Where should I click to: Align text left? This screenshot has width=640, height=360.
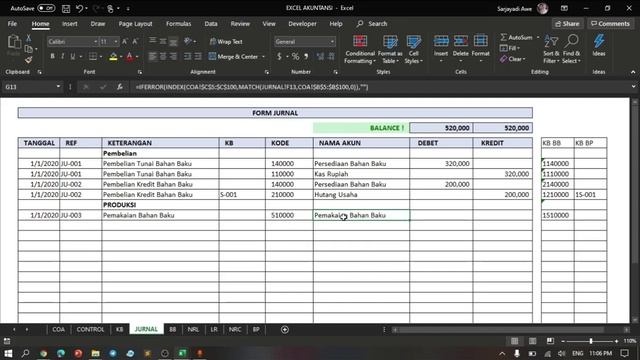[152, 56]
